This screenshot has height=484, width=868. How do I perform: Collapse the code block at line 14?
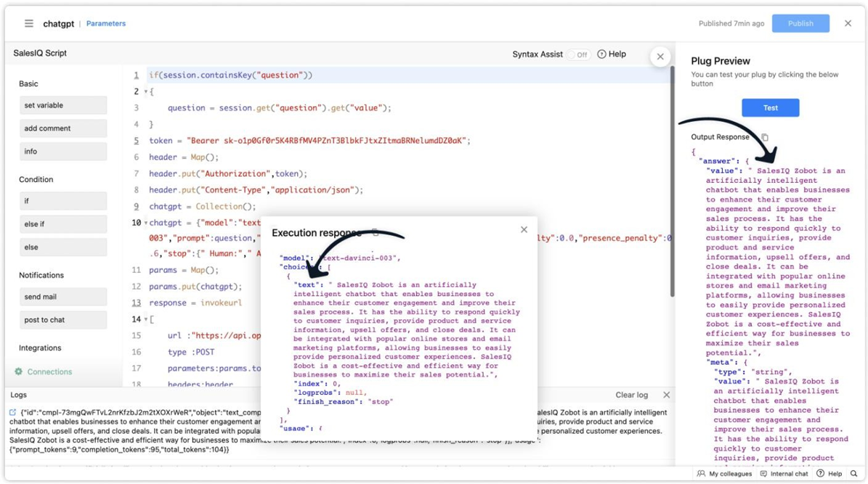point(146,319)
